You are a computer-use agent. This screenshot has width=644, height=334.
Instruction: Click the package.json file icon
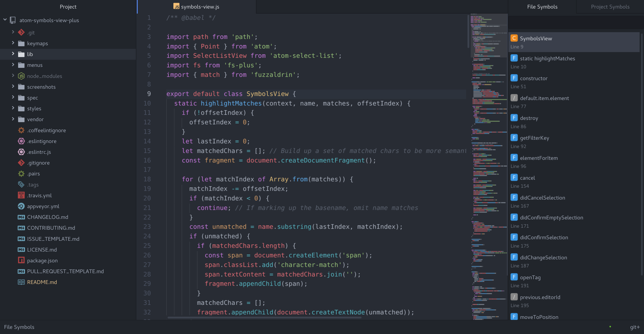[21, 260]
